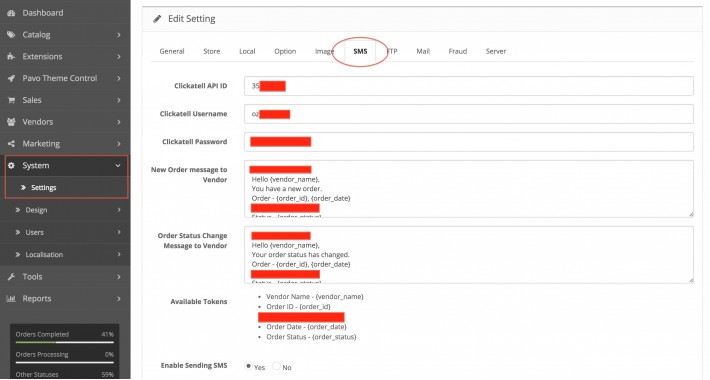Switch to the General tab
Screen dimensions: 710x380
[x=172, y=51]
